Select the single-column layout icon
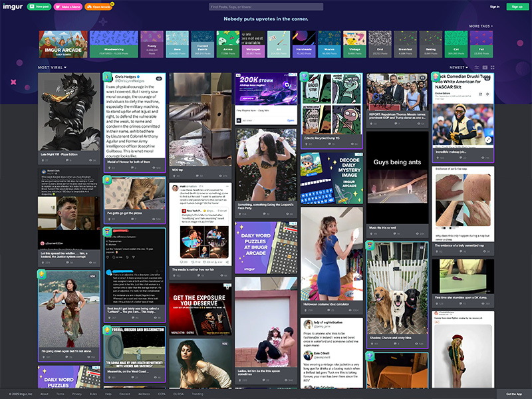This screenshot has height=399, width=532. click(484, 68)
